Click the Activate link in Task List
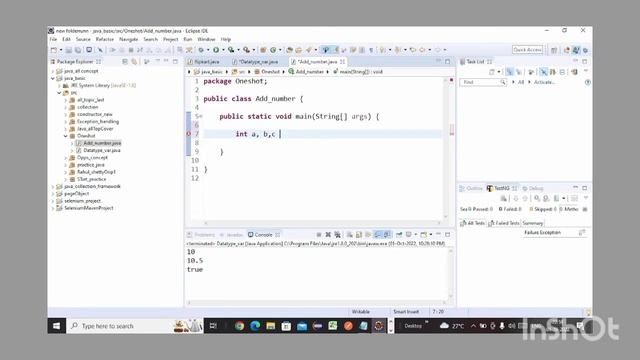 pos(544,82)
